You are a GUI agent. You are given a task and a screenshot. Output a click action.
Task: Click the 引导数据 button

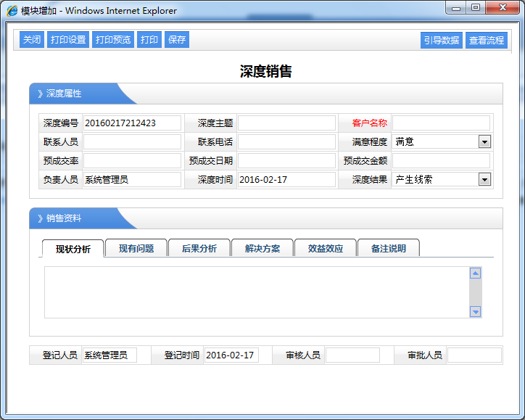click(442, 41)
